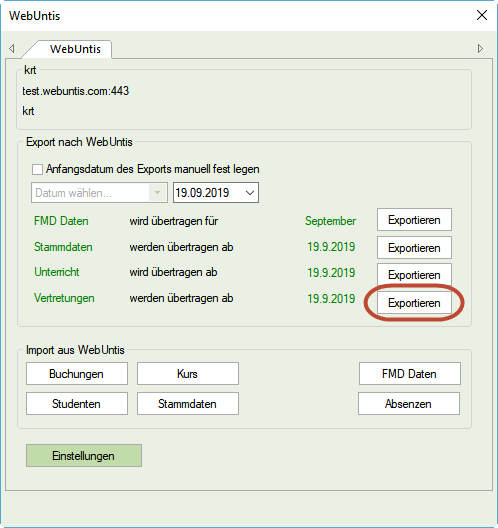498x528 pixels.
Task: Import Studenten from WebUntis
Action: point(77,403)
